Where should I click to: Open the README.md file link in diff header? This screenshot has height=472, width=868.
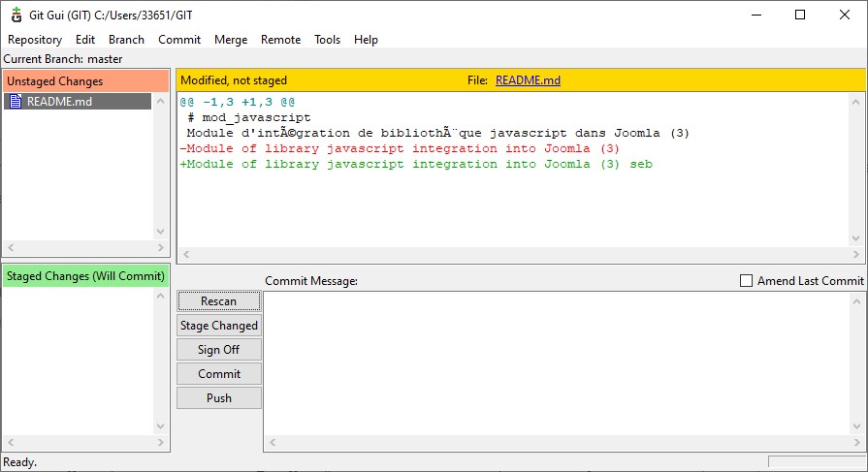[528, 80]
